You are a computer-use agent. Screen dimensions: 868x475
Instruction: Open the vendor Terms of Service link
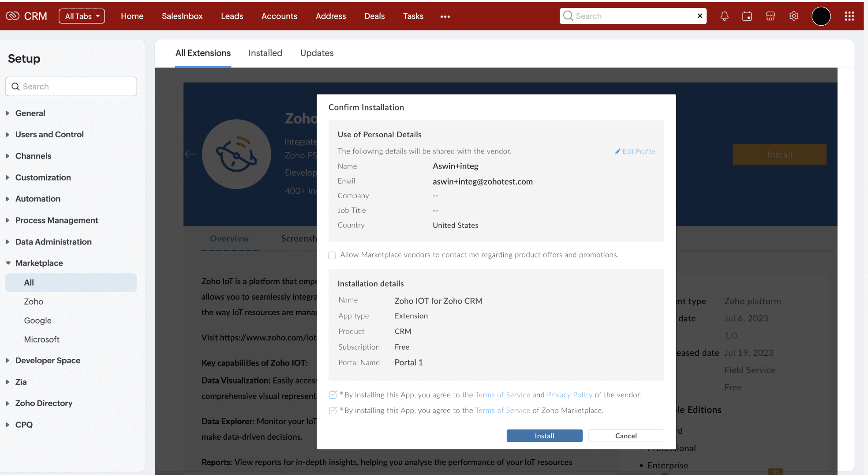tap(502, 395)
